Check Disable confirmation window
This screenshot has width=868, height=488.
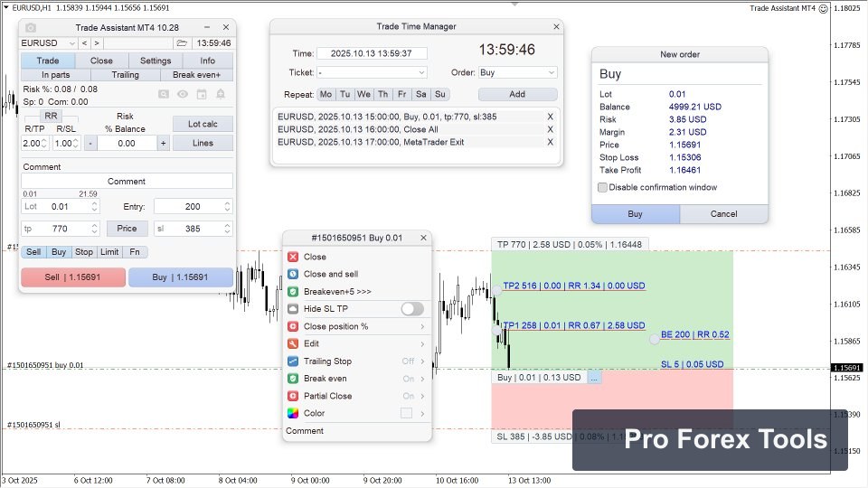[603, 188]
